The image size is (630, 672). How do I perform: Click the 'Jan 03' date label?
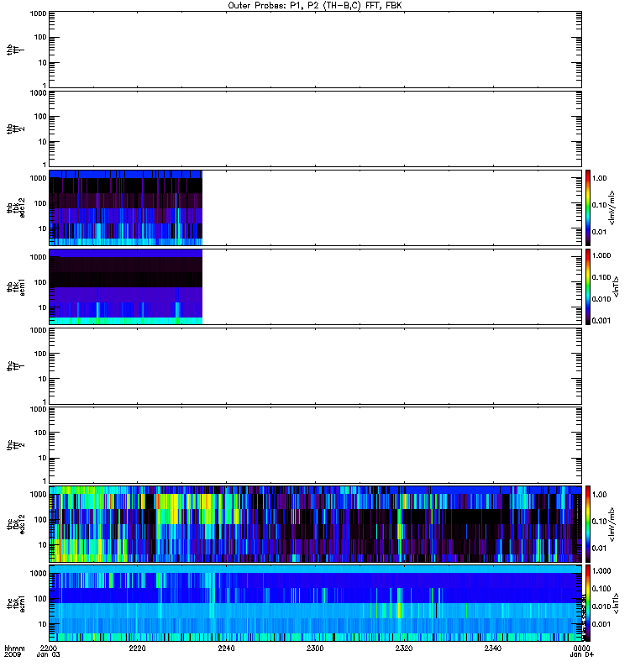pyautogui.click(x=49, y=655)
